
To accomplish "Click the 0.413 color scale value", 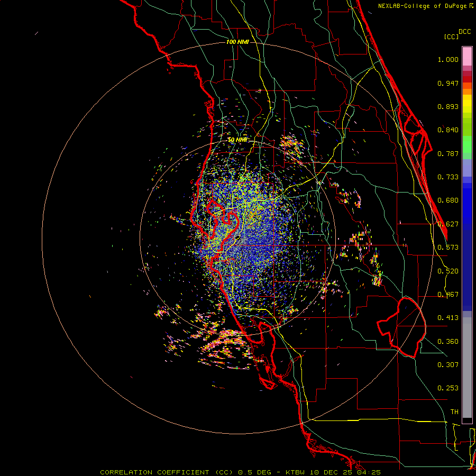I will 448,318.
